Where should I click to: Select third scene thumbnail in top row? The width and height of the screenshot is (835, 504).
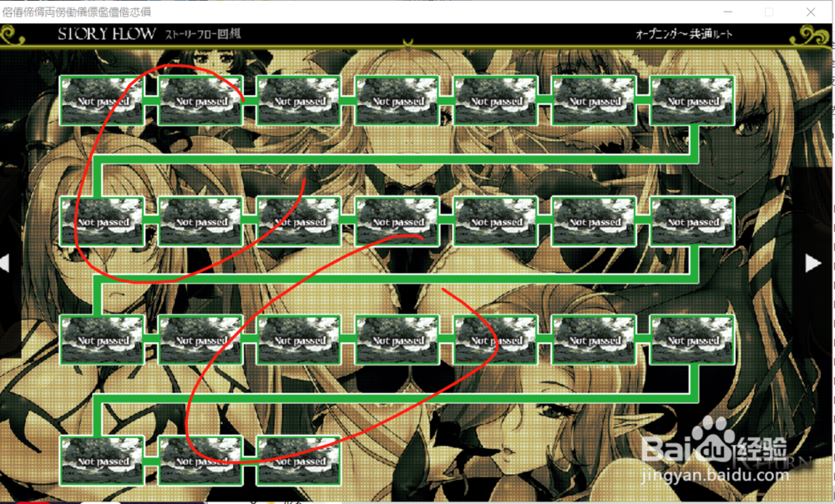(x=299, y=101)
